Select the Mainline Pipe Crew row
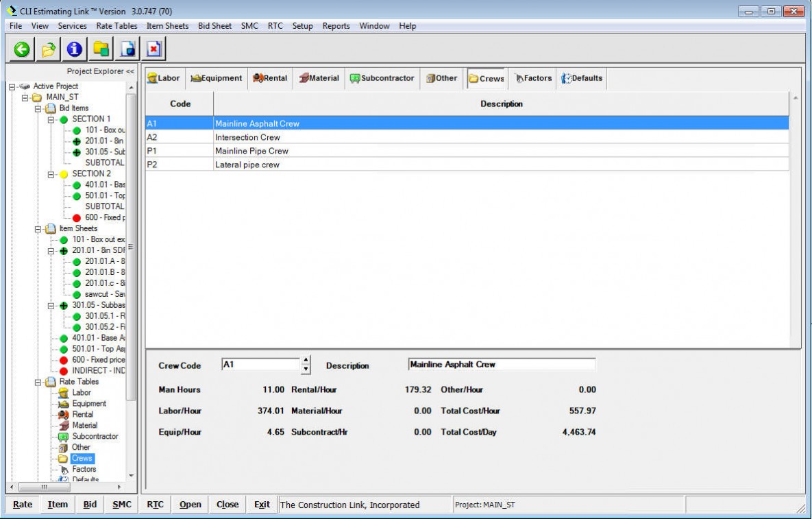The width and height of the screenshot is (812, 519). (467, 151)
